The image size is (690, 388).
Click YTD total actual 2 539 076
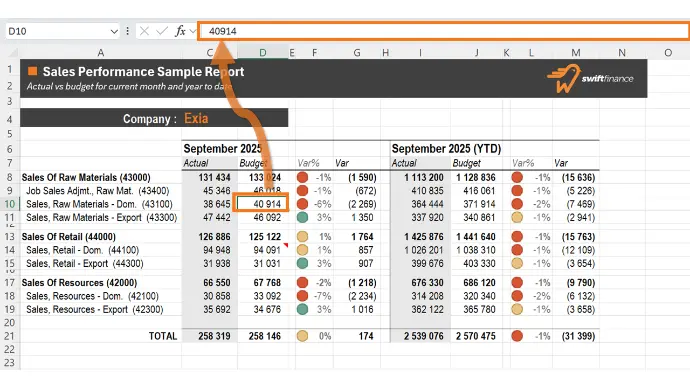click(424, 336)
